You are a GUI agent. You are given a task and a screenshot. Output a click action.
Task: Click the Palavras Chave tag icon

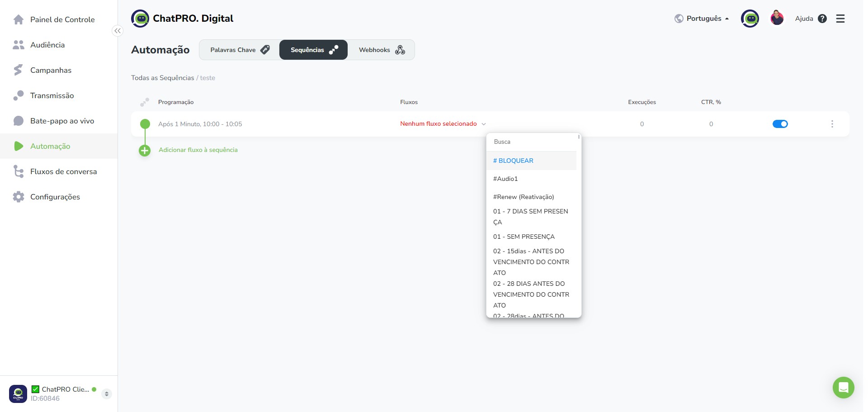[265, 50]
